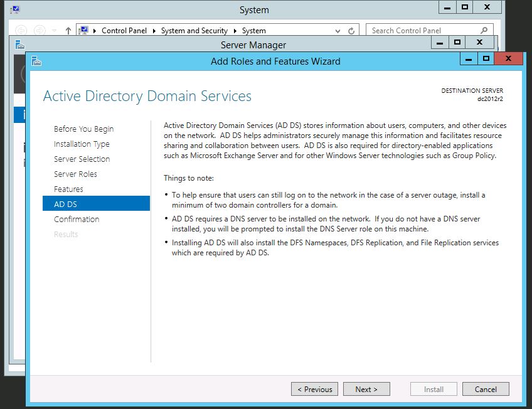Image resolution: width=532 pixels, height=409 pixels.
Task: Select the highlighted AD DS step
Action: point(97,203)
